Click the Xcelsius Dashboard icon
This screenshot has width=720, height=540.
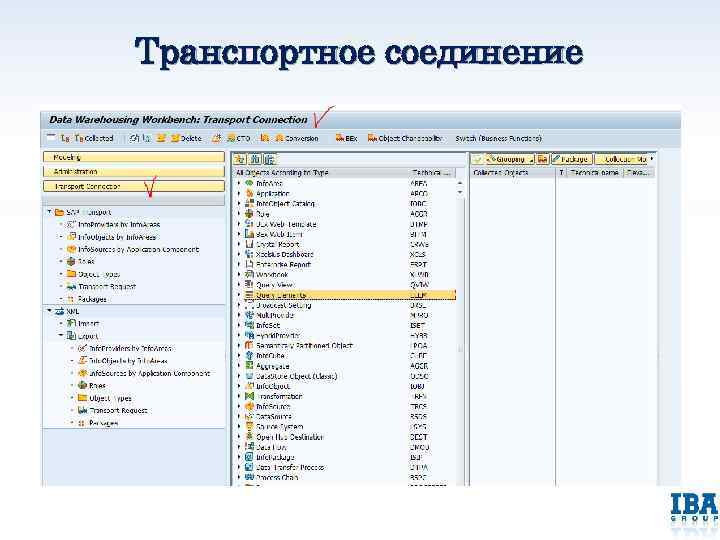tap(249, 254)
